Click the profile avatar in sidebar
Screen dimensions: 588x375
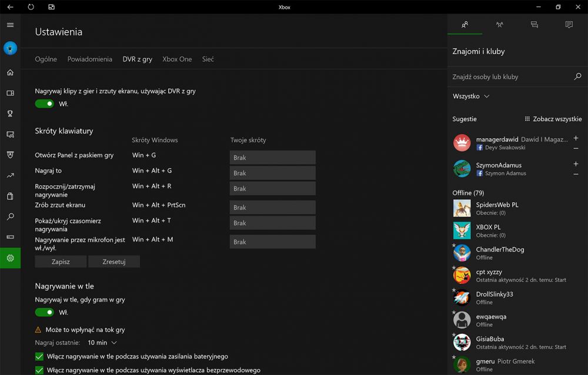pyautogui.click(x=10, y=48)
